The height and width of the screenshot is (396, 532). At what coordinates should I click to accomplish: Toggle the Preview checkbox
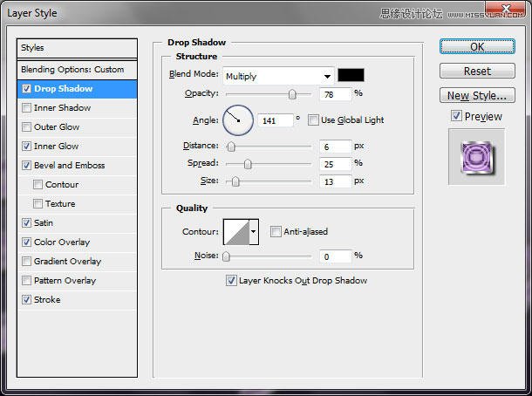click(456, 116)
